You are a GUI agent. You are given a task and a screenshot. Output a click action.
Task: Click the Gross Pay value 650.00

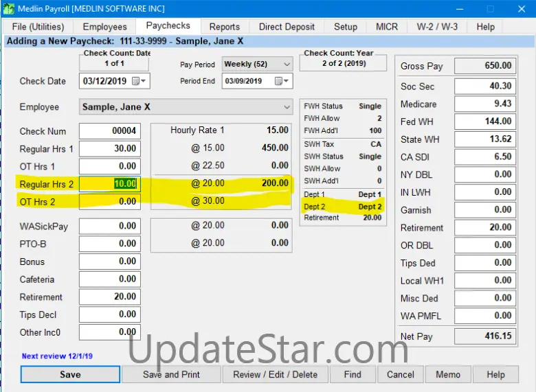(x=484, y=65)
